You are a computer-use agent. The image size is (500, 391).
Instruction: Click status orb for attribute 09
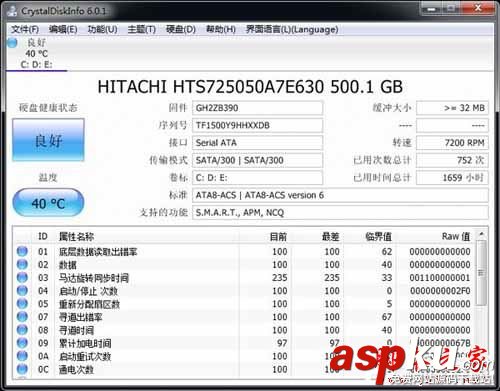22,343
